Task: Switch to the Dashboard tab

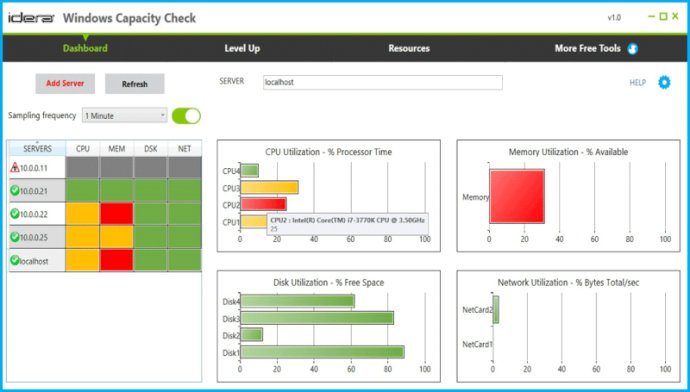Action: point(85,48)
